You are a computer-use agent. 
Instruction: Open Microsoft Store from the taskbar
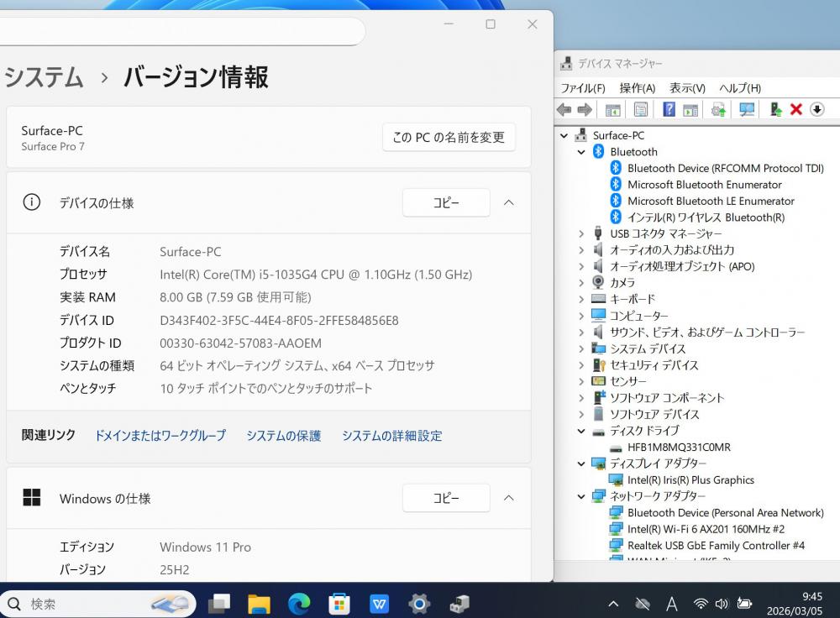click(x=339, y=603)
